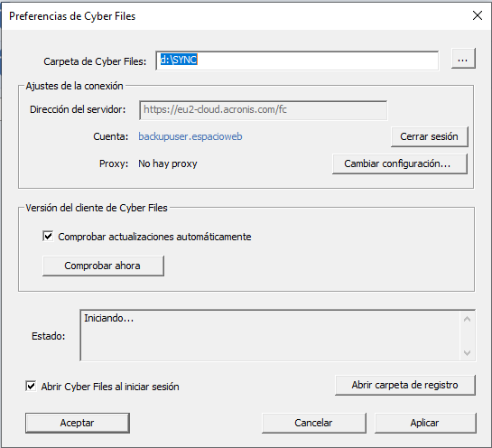The height and width of the screenshot is (448, 492).
Task: Click the Aplicar button
Action: (x=425, y=423)
